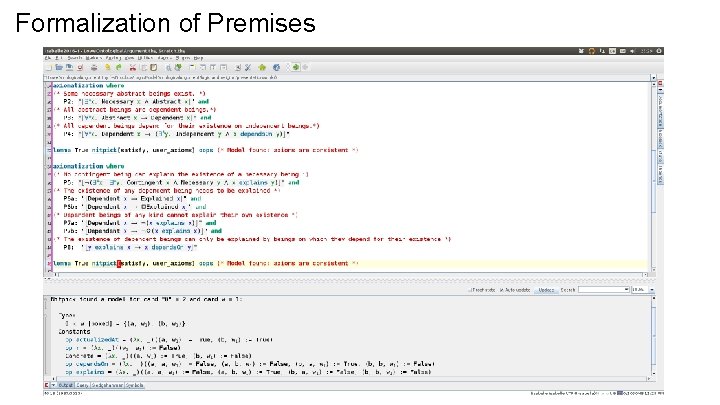Open the Edit menu
Viewport: 720px width, 405px height.
click(58, 58)
